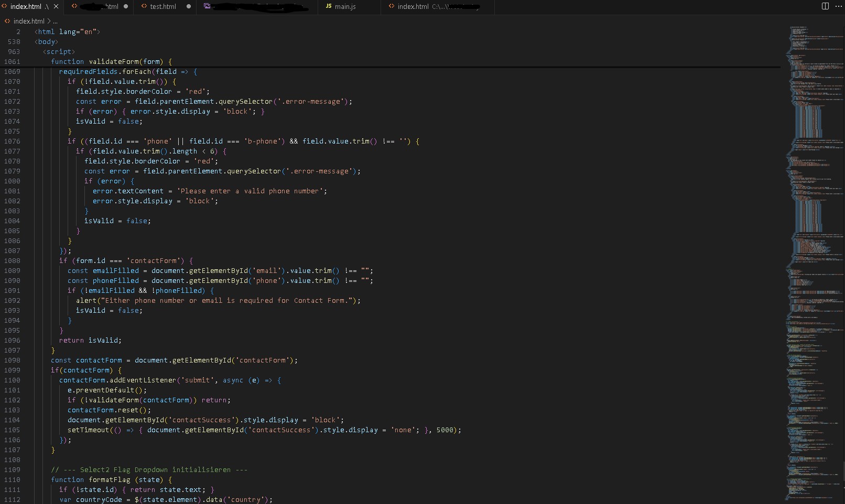Open the tab with the purple image icon

[x=257, y=7]
